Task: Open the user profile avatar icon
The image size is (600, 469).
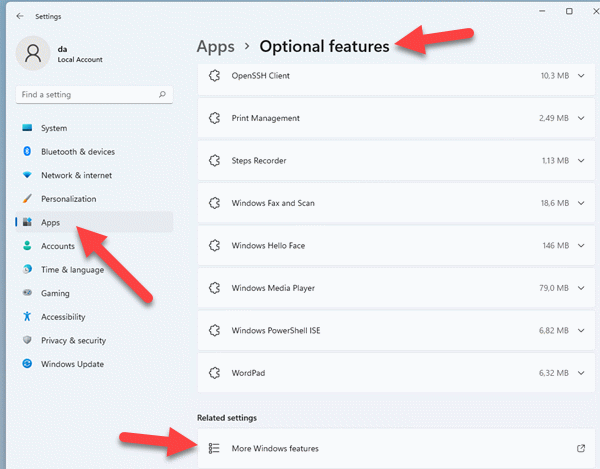Action: [33, 53]
